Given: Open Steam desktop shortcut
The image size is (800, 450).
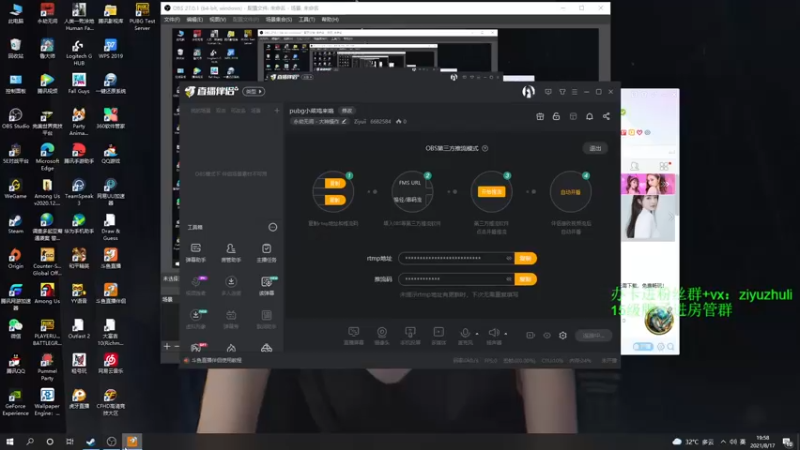Looking at the screenshot, I should coord(15,224).
